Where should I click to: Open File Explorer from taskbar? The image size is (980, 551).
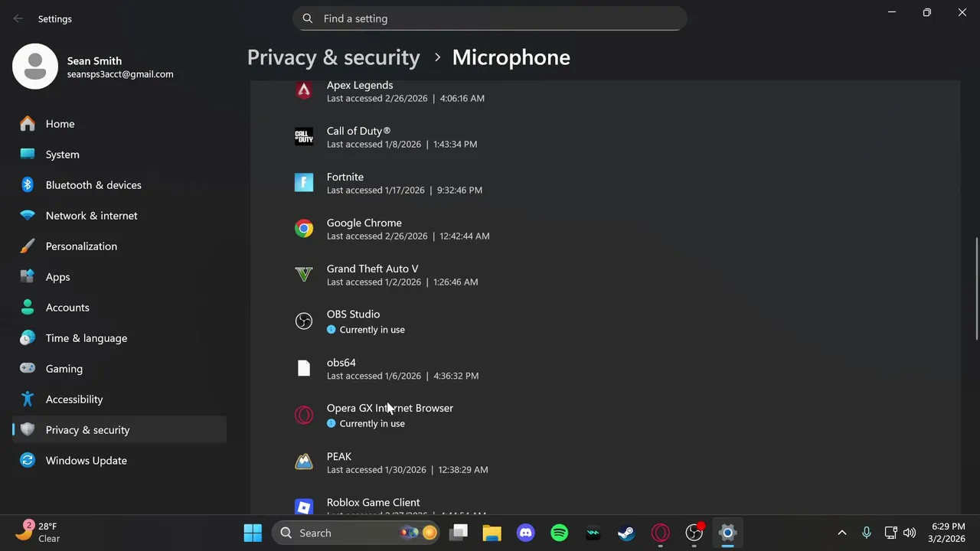point(492,533)
